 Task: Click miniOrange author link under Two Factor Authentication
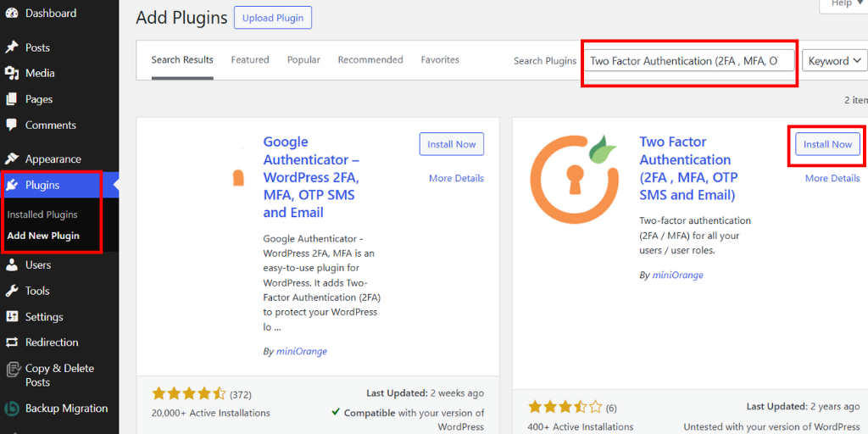click(677, 275)
